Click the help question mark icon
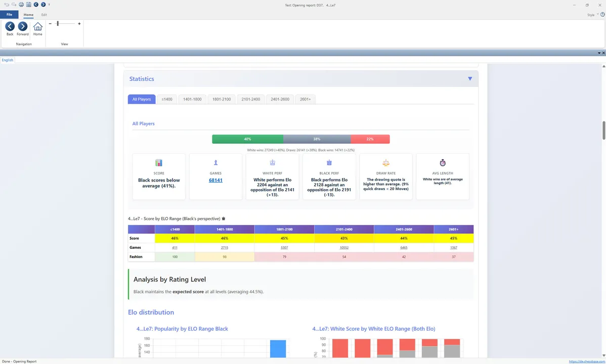 coord(602,15)
